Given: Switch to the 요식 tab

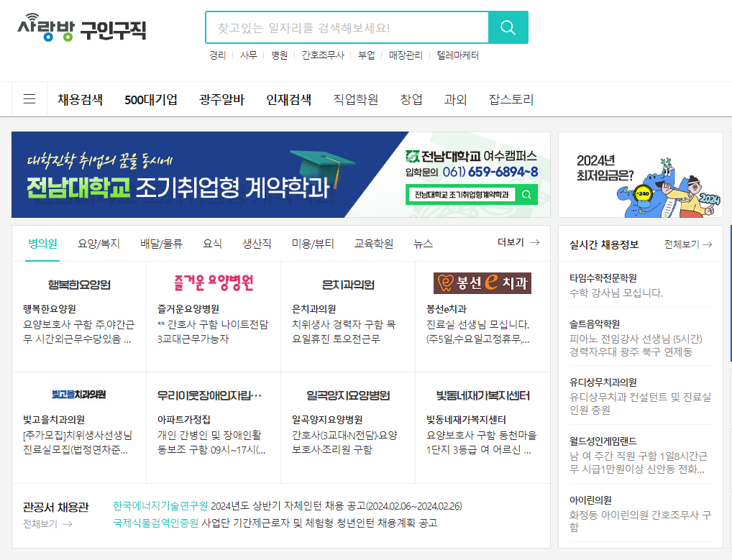Looking at the screenshot, I should (x=212, y=243).
